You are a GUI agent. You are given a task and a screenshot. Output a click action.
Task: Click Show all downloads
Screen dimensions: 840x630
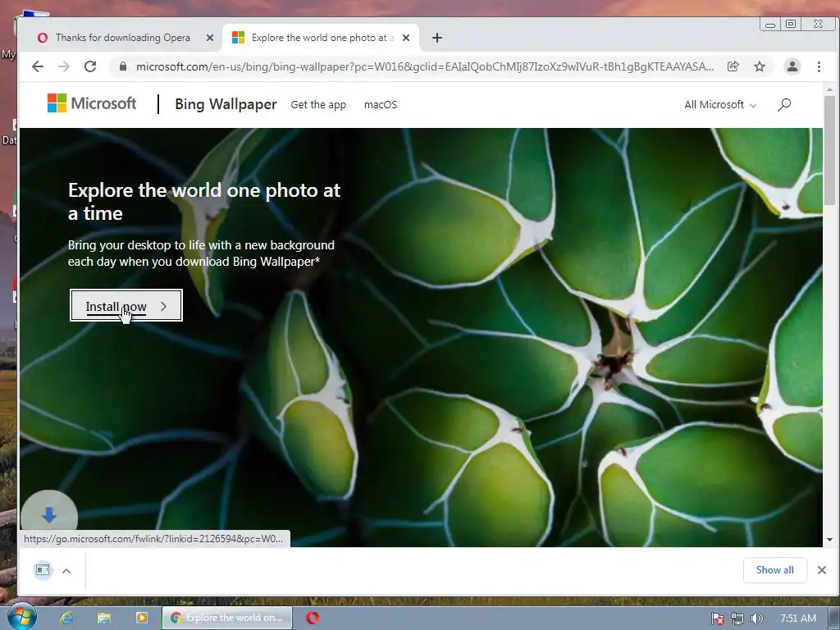774,570
